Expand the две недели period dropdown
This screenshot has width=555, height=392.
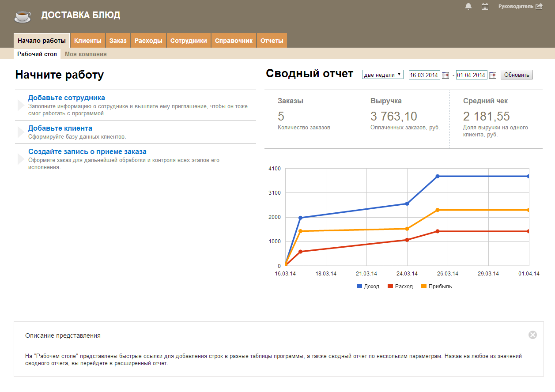click(x=382, y=75)
